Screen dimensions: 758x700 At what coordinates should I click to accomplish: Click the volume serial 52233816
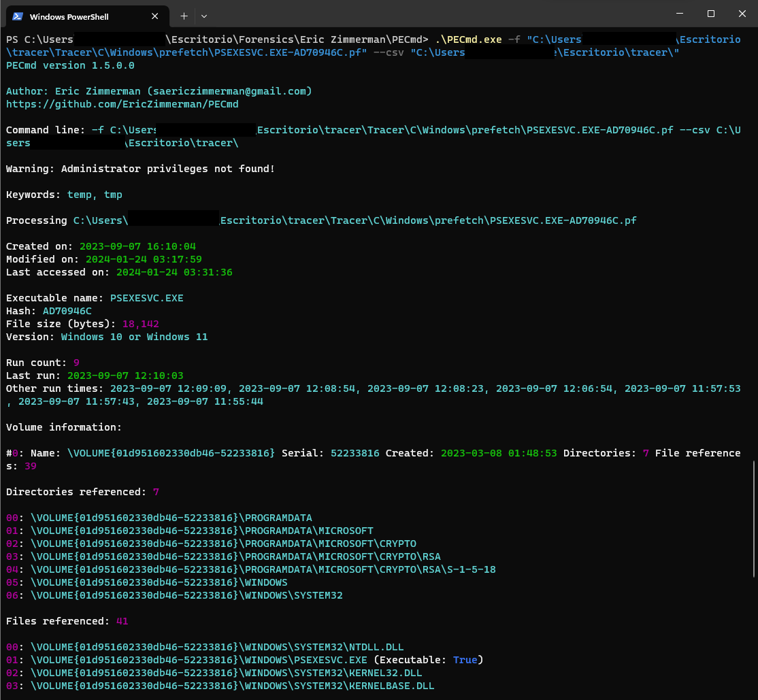(x=355, y=453)
